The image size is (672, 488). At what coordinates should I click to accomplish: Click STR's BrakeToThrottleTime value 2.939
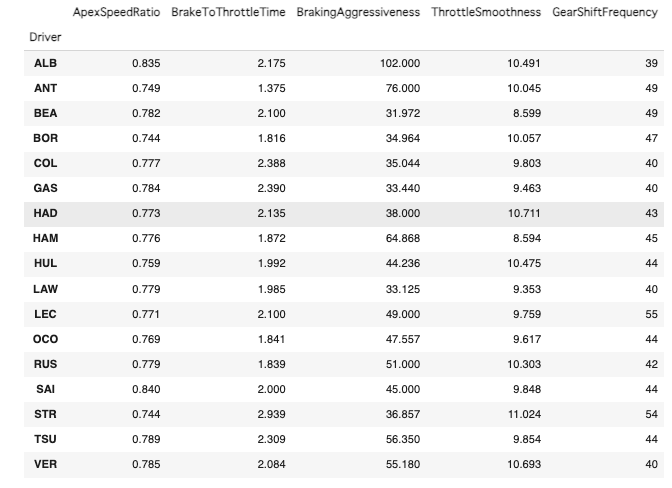(x=270, y=414)
